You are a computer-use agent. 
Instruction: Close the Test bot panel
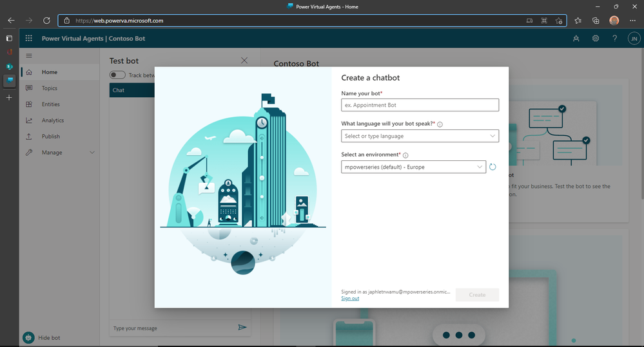pos(244,61)
